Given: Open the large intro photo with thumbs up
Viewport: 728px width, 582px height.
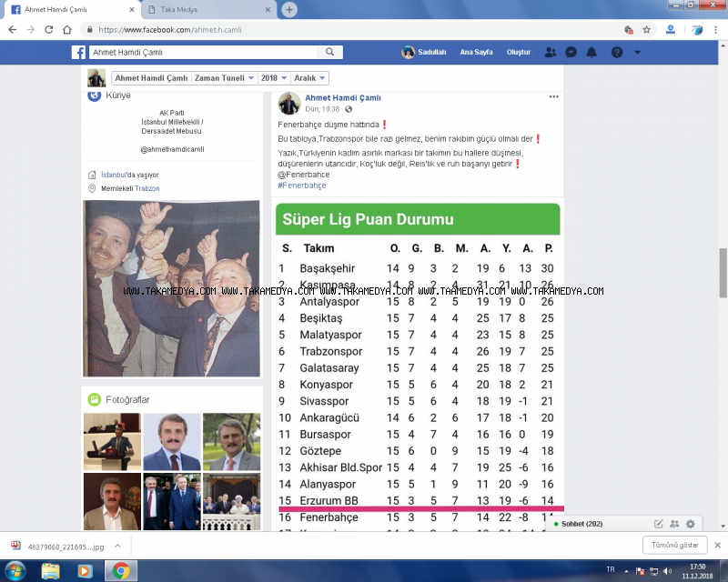Looking at the screenshot, I should point(172,288).
